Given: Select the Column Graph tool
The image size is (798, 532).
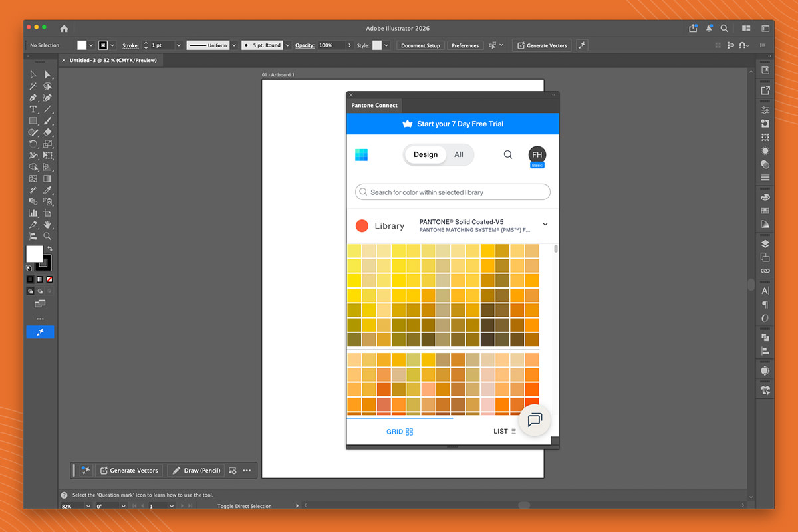Looking at the screenshot, I should point(33,213).
